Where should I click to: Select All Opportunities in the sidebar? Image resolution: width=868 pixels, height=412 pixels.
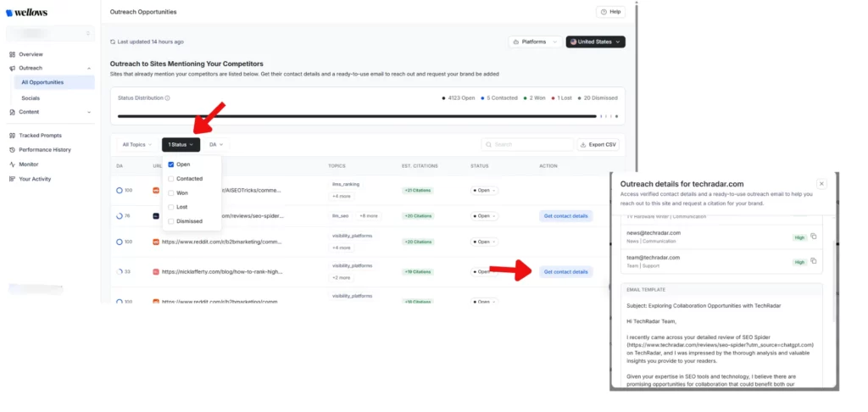pos(54,82)
